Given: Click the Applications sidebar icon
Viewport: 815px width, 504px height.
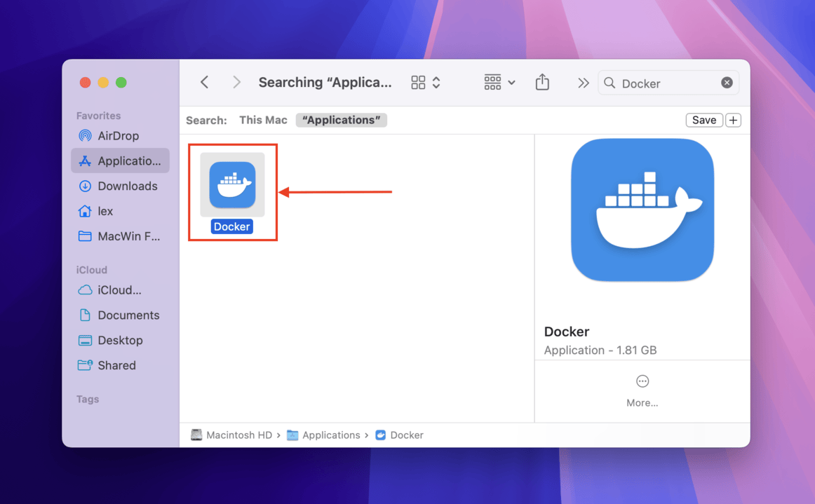Looking at the screenshot, I should (85, 161).
